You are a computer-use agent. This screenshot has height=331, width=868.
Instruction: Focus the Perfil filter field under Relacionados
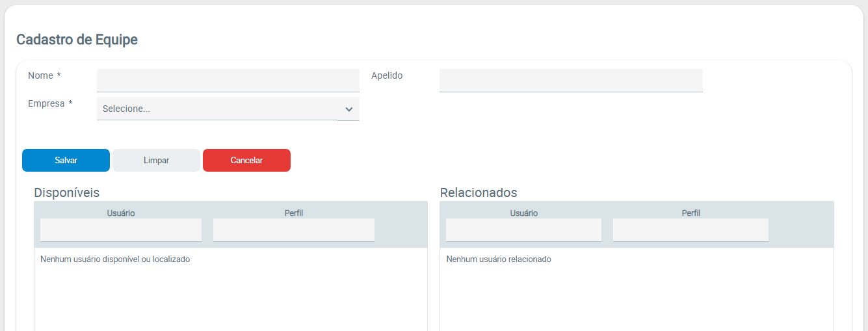(x=690, y=230)
